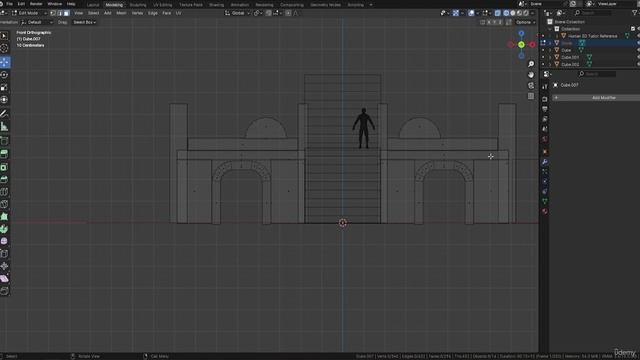Choose the Transform tool

pos(4,100)
